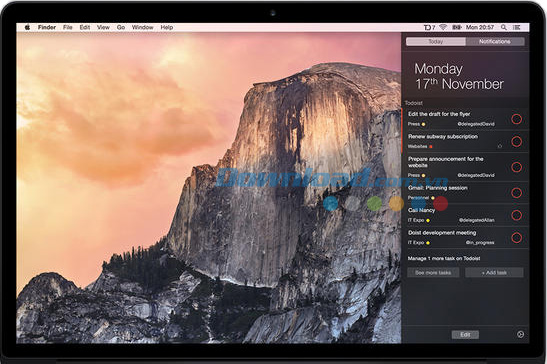The height and width of the screenshot is (364, 547).
Task: Open task 'Prepare announcement for the website'
Action: [446, 162]
